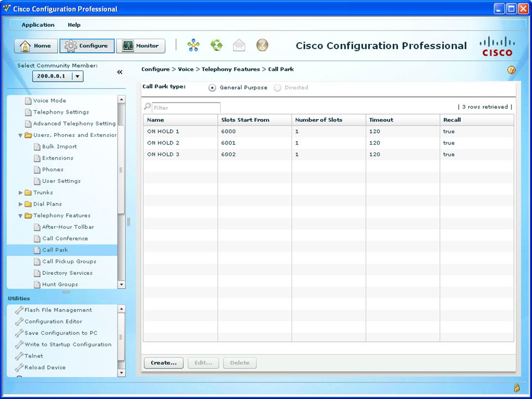
Task: Click the navigation tree scroll-down arrow
Action: click(121, 285)
